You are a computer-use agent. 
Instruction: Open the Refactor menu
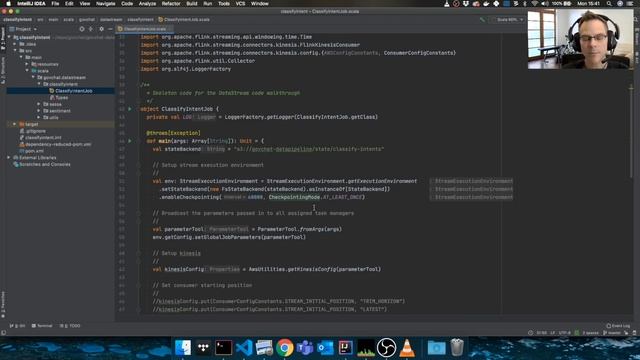[x=171, y=4]
